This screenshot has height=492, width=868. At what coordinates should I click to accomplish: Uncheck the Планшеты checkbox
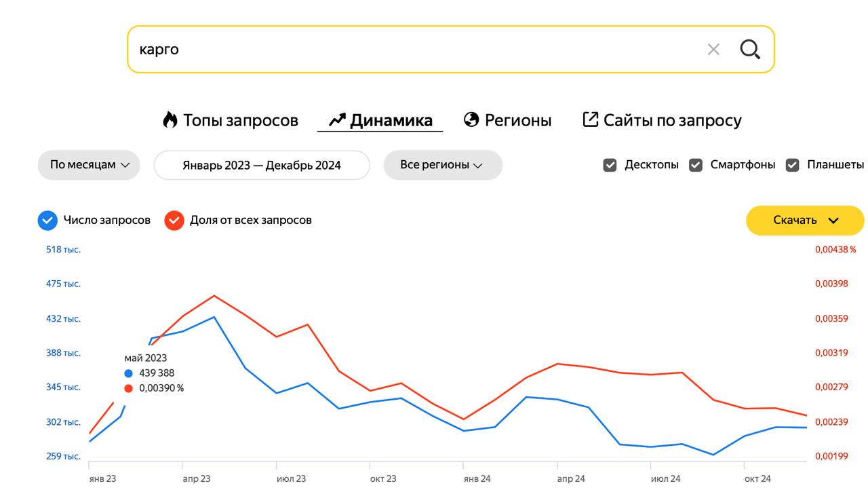(792, 165)
